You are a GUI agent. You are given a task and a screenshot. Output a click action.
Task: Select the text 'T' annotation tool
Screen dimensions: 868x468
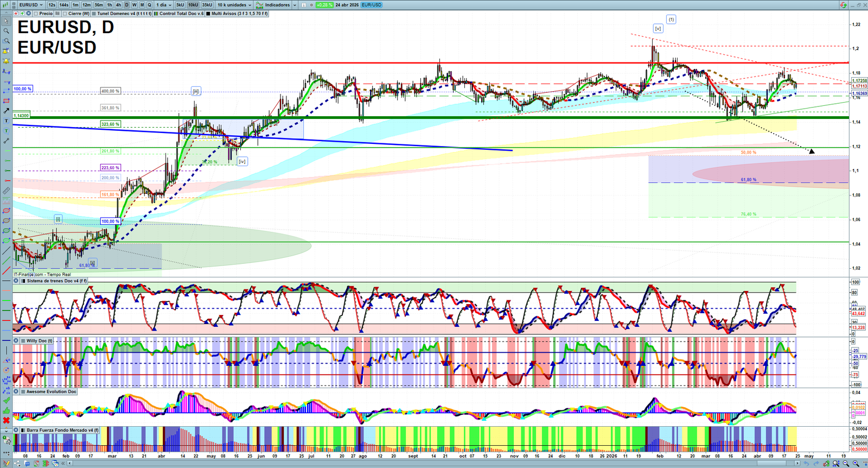tap(6, 121)
